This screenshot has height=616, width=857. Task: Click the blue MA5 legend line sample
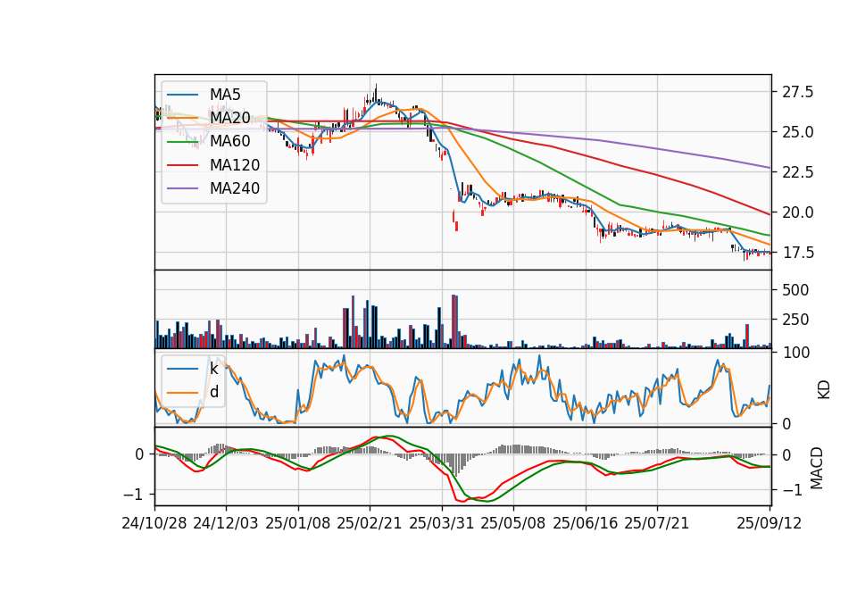[182, 95]
